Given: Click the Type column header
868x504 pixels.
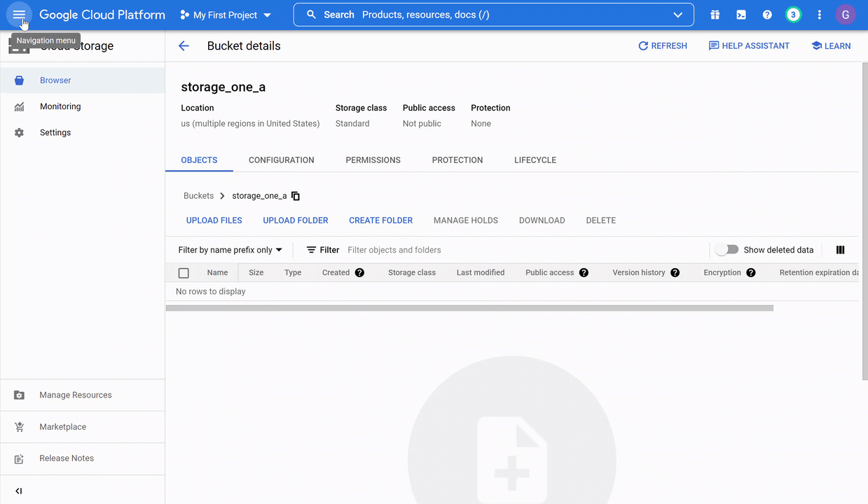Looking at the screenshot, I should (293, 272).
